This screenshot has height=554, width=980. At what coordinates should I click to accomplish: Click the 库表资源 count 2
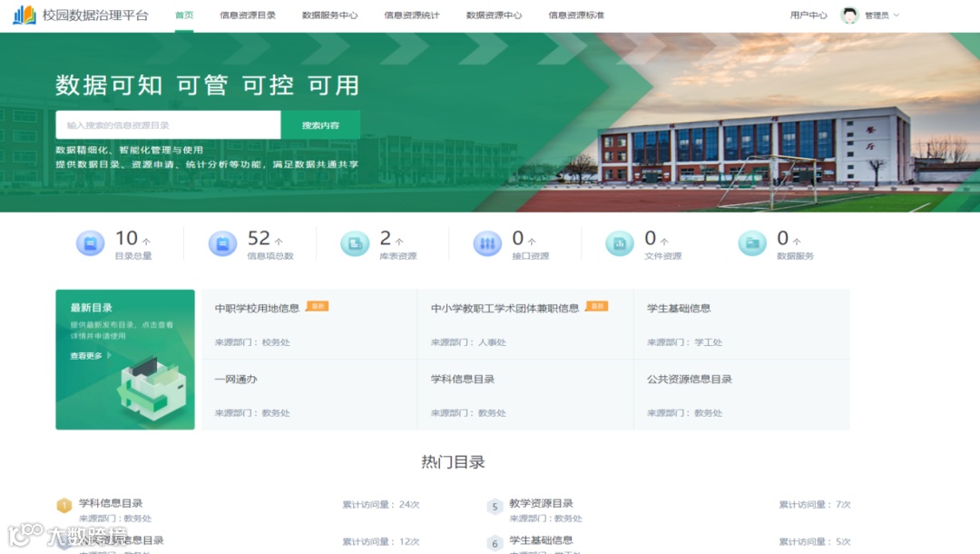coord(386,238)
